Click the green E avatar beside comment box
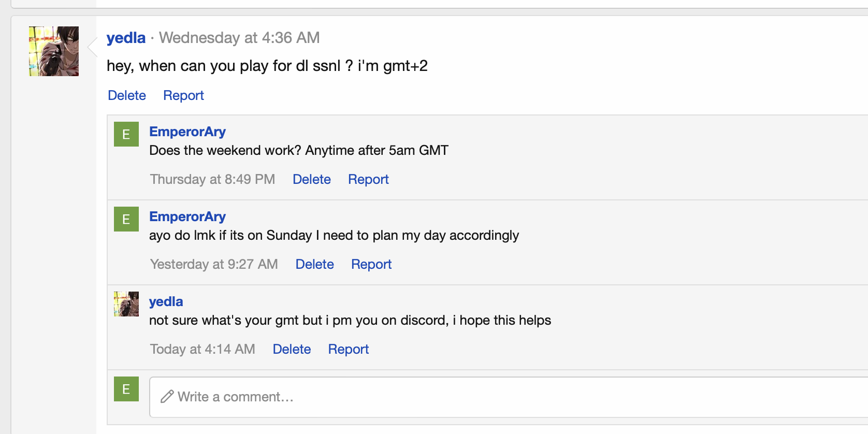 pyautogui.click(x=126, y=389)
